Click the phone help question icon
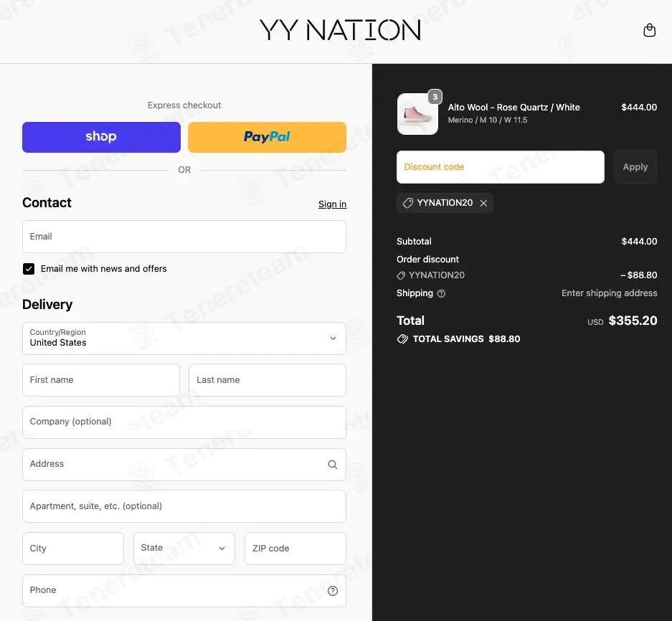This screenshot has width=672, height=621. point(333,591)
